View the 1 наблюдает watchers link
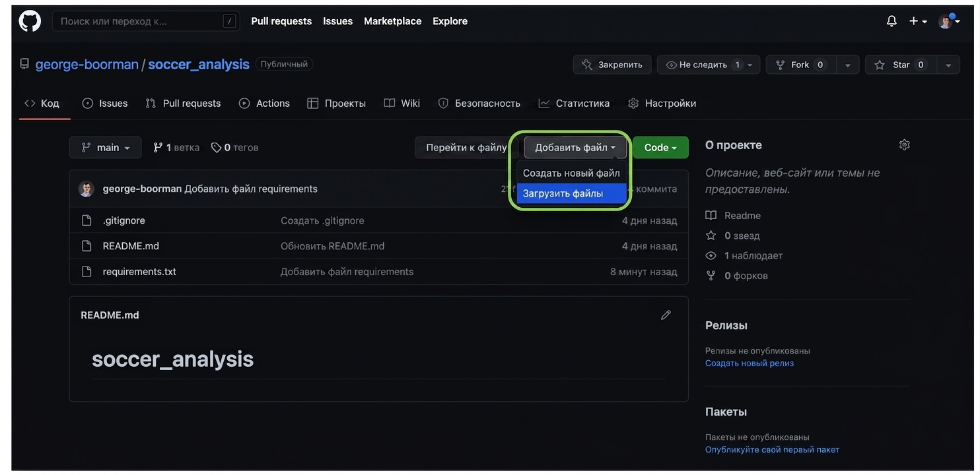Image resolution: width=980 pixels, height=475 pixels. [744, 255]
